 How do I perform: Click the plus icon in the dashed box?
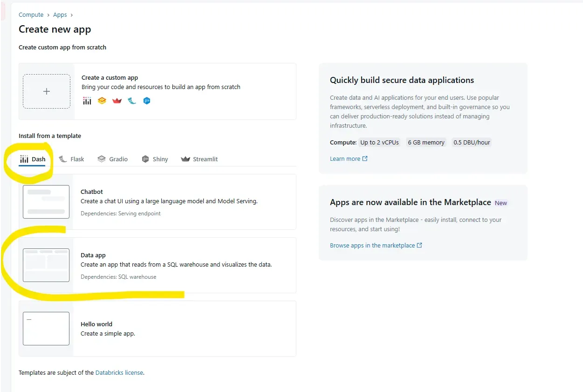pyautogui.click(x=47, y=91)
